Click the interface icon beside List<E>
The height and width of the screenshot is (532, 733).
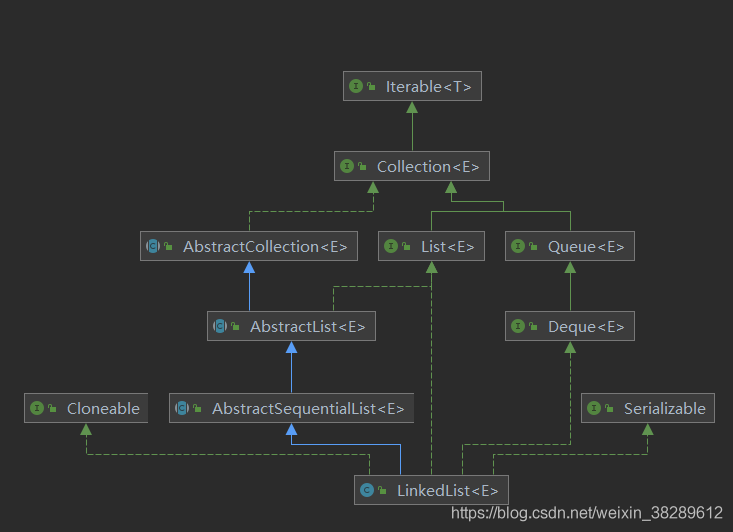point(391,246)
